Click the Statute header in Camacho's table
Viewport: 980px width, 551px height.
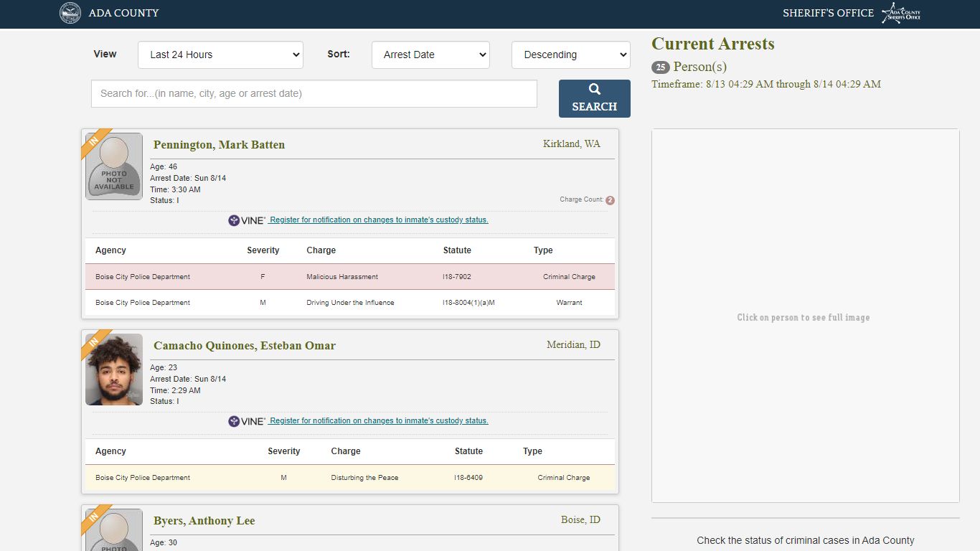[468, 451]
